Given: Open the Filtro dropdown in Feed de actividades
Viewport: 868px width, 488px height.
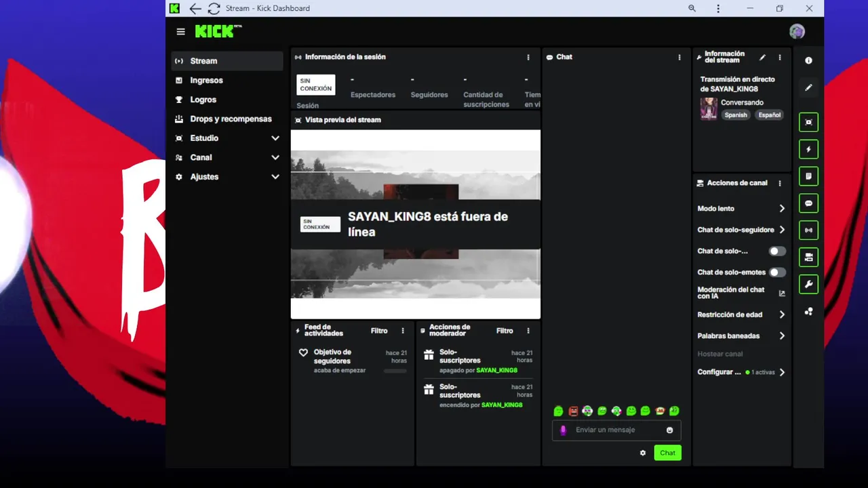Looking at the screenshot, I should [x=379, y=331].
